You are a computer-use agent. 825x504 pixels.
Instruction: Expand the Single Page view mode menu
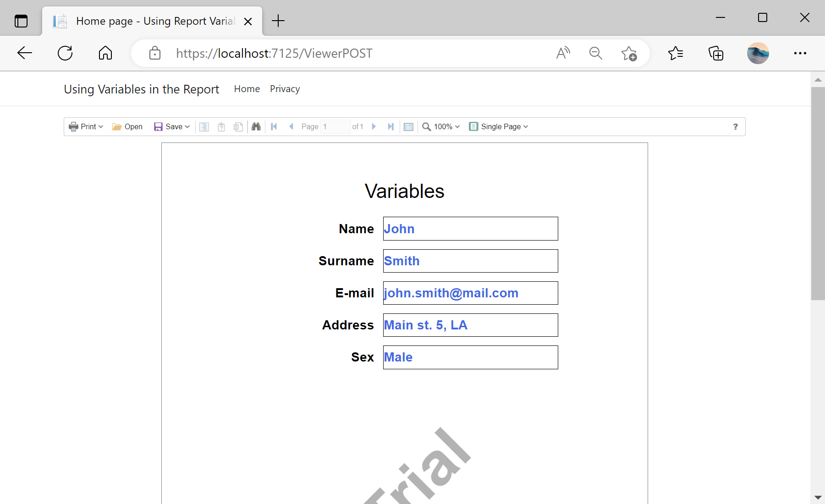click(499, 127)
